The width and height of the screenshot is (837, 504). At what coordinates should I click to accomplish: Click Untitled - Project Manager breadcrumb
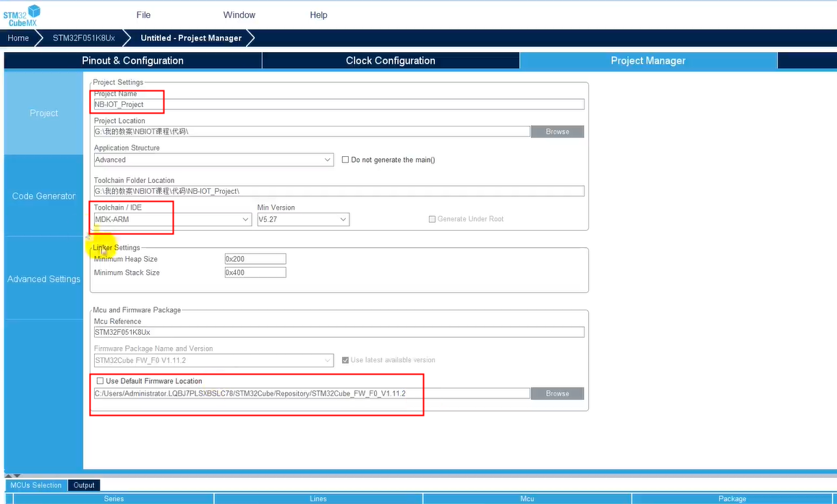click(191, 38)
